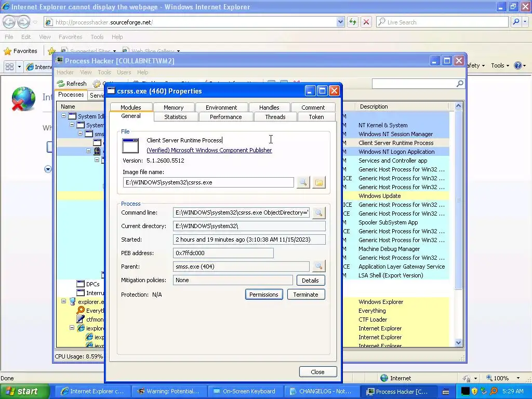Click the search magnifier in Process Hacker search box

(x=460, y=84)
